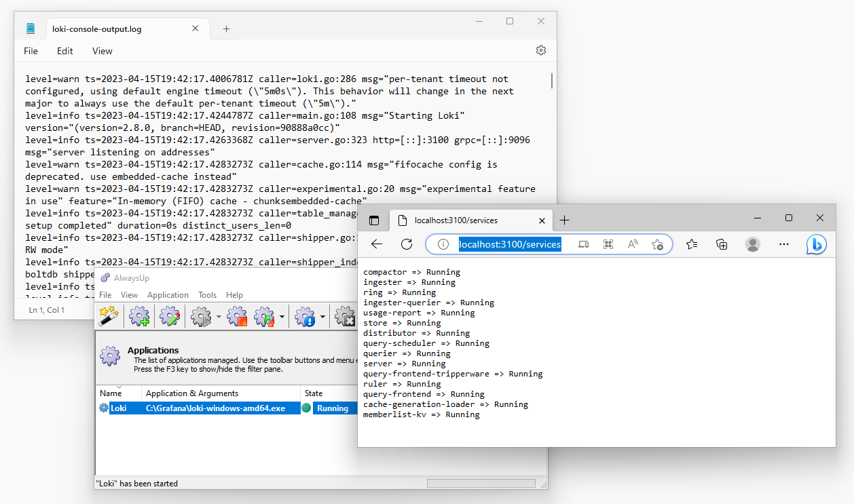Stop the application with the red-square gear
Viewport: 854px width, 504px height.
(237, 316)
